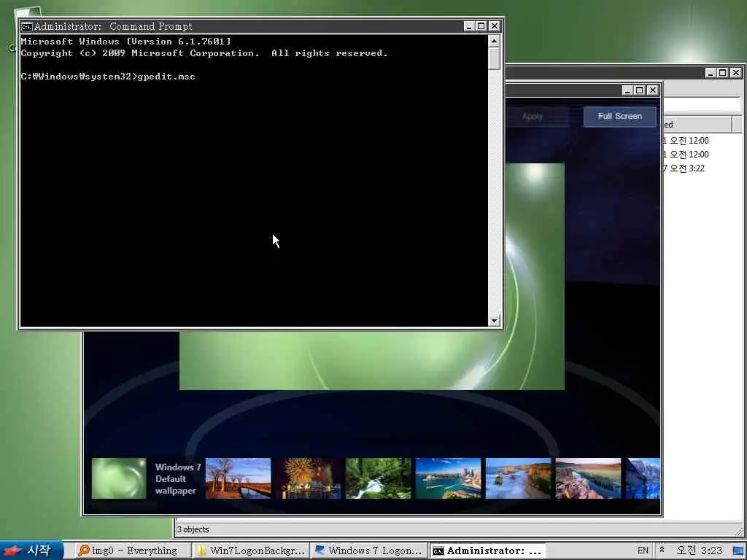The image size is (747, 560).
Task: Click the taskbar clock showing 3:23
Action: [x=699, y=551]
